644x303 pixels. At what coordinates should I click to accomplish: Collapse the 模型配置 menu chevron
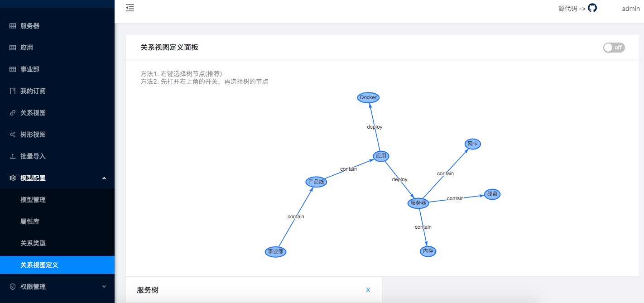click(x=104, y=178)
